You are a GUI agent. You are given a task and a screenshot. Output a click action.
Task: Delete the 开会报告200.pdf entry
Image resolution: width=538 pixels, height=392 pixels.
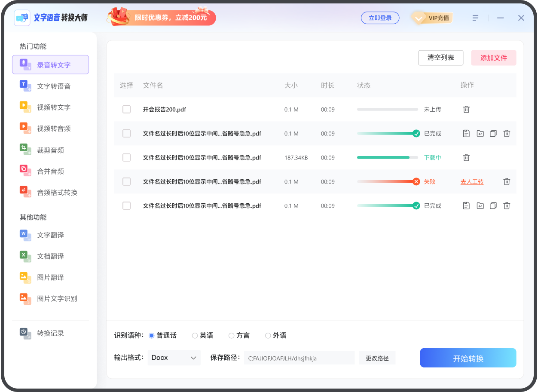tap(466, 109)
